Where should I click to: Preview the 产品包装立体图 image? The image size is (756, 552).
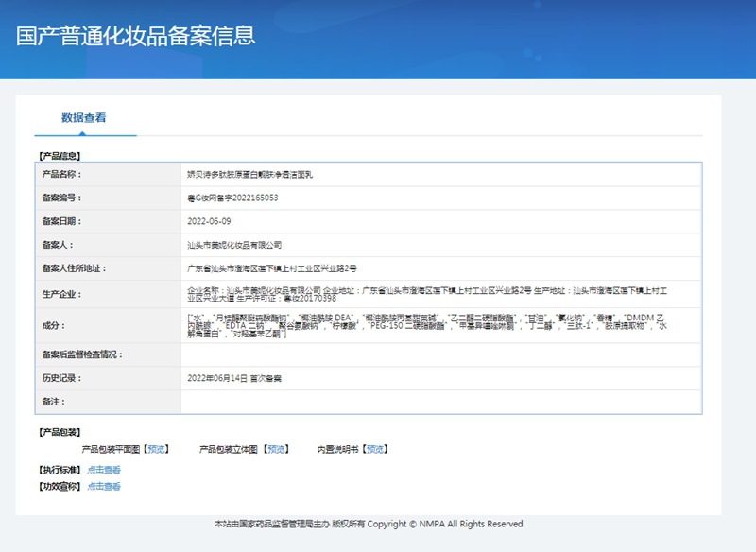pos(276,449)
